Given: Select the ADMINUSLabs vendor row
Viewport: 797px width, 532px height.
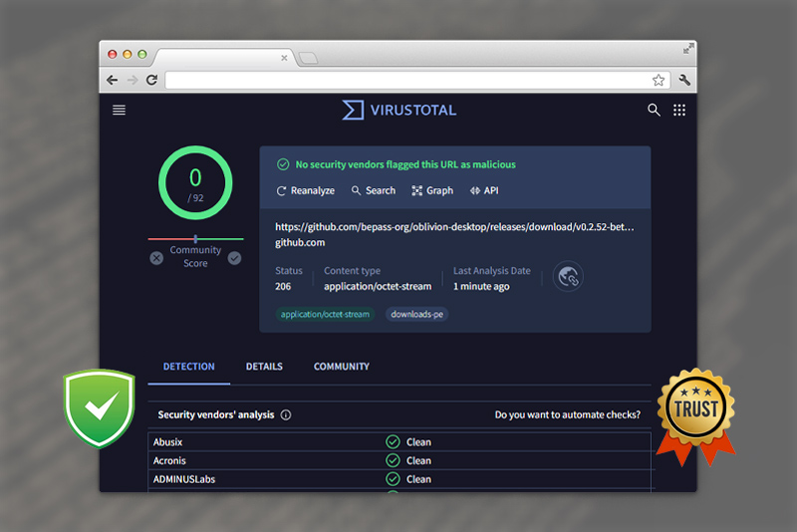Looking at the screenshot, I should click(x=399, y=479).
